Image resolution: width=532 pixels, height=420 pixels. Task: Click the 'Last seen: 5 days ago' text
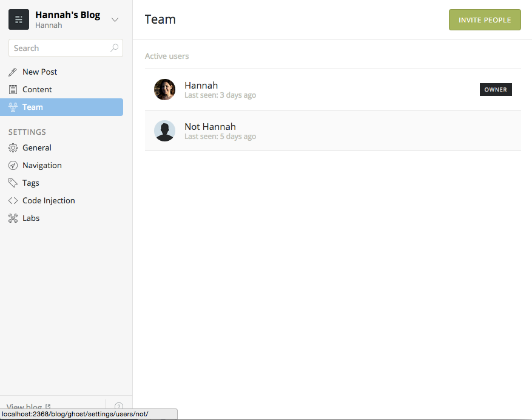tap(220, 137)
